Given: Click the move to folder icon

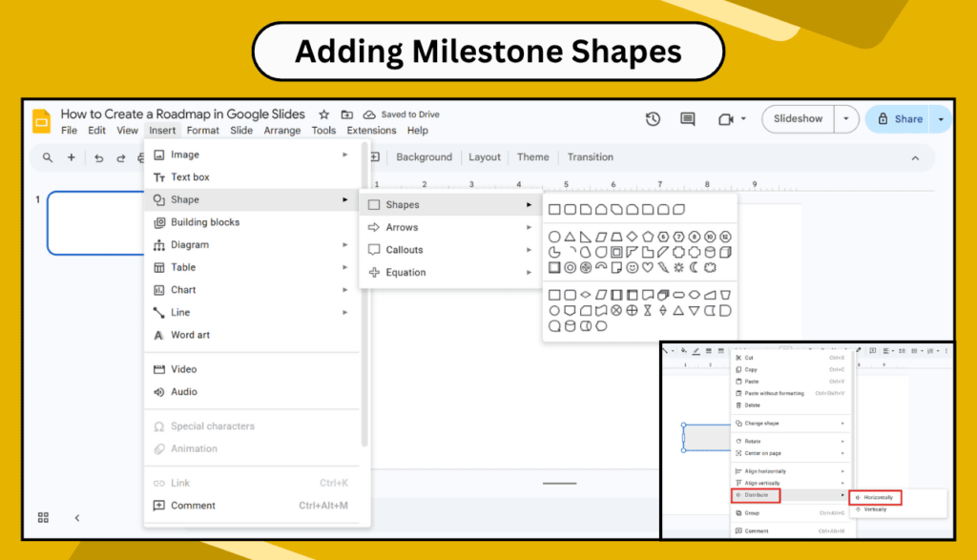Looking at the screenshot, I should pos(347,114).
